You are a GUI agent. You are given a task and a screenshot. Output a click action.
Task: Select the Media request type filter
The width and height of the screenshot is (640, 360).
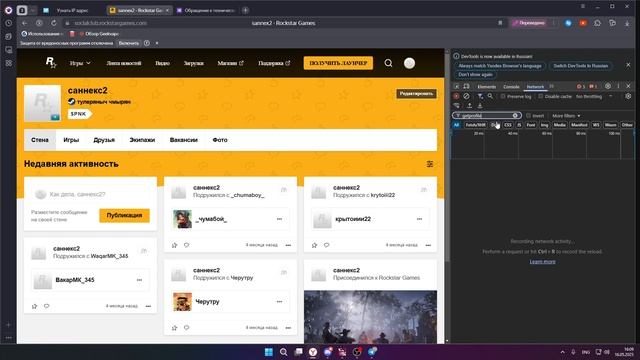pyautogui.click(x=560, y=125)
